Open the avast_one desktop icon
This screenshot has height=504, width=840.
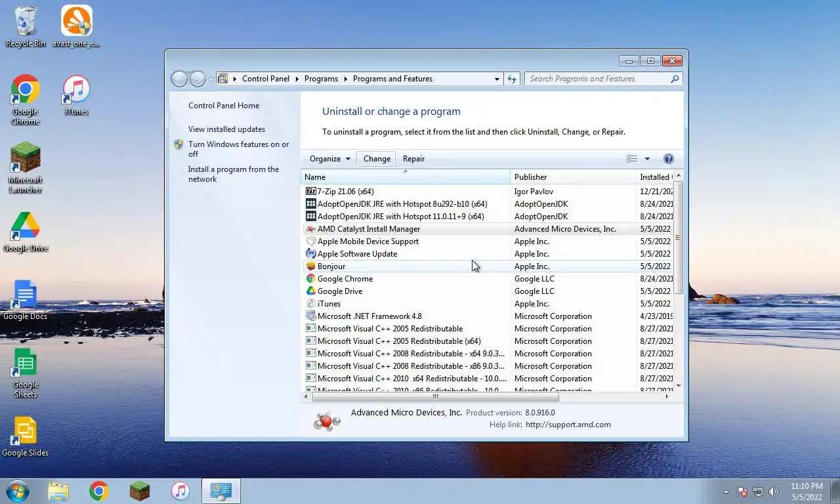tap(76, 26)
